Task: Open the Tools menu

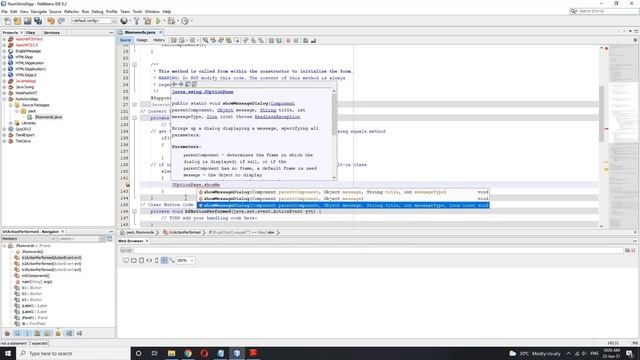Action: coord(137,11)
